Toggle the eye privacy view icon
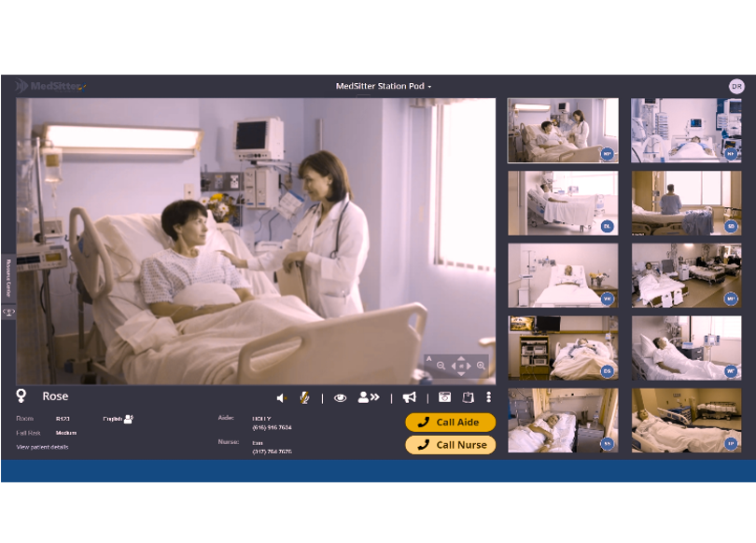 point(340,397)
